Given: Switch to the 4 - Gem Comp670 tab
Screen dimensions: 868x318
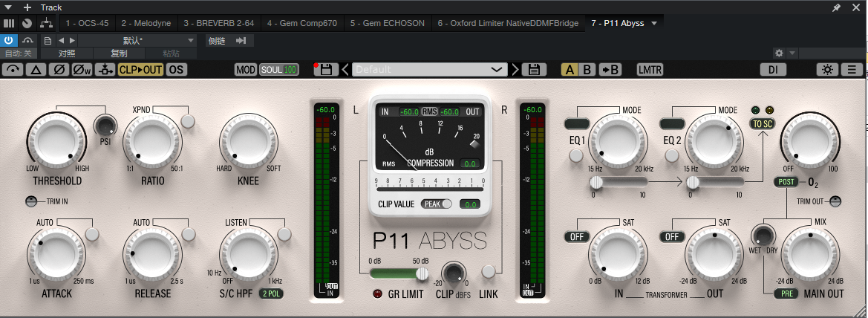Looking at the screenshot, I should 301,23.
